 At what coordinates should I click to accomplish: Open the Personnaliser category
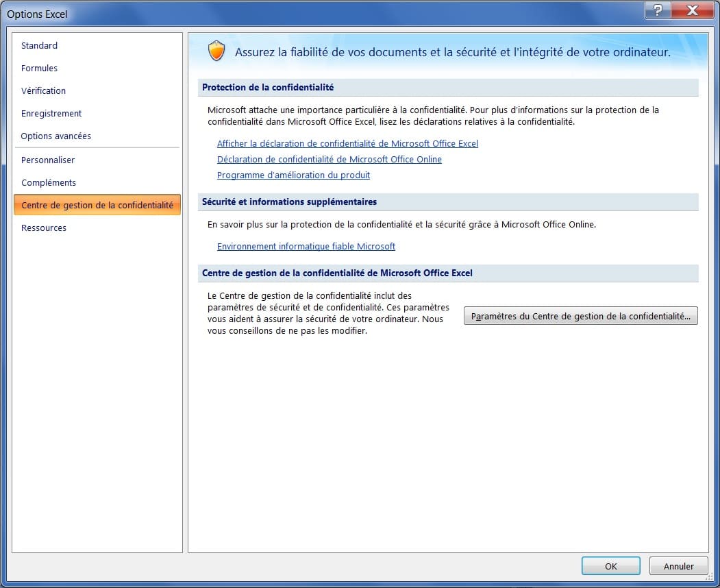click(48, 160)
